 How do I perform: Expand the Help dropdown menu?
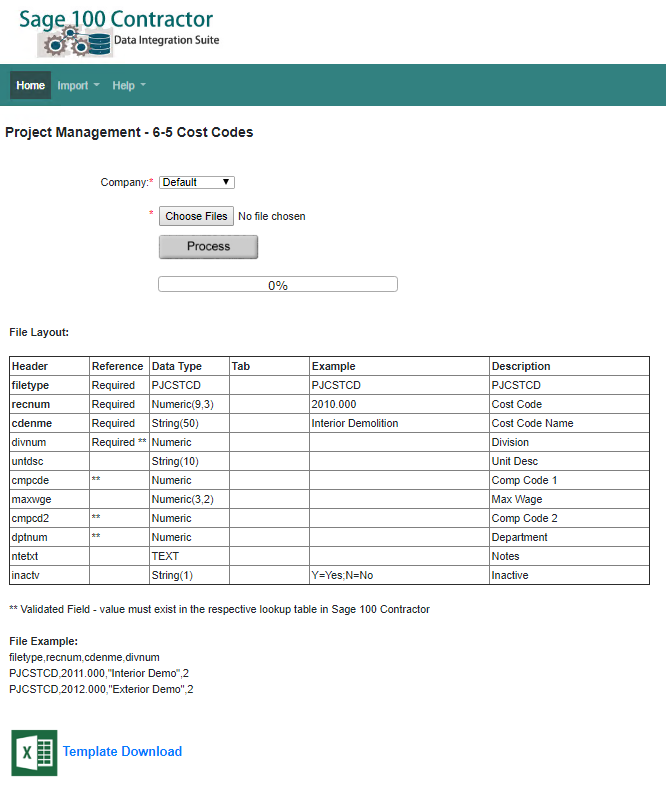pos(129,86)
